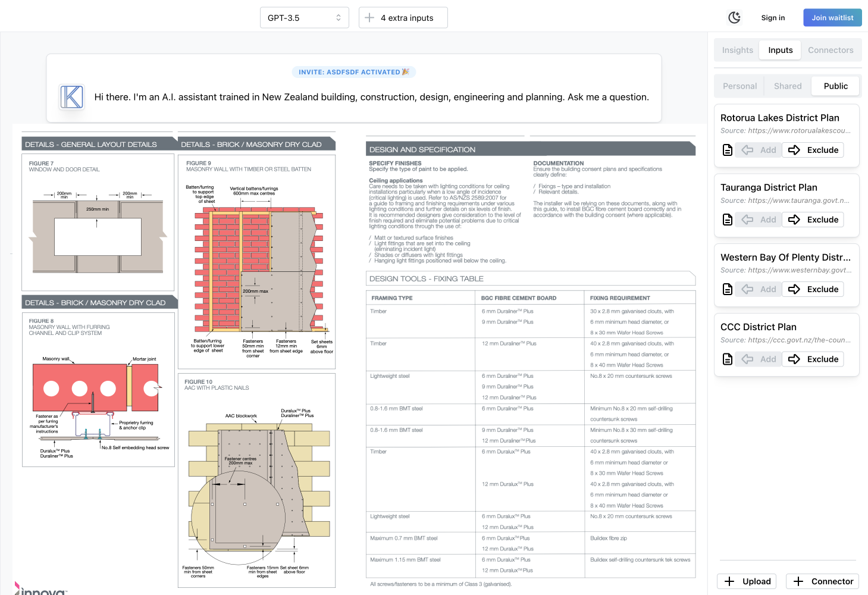868x595 pixels.
Task: Click the Rotorua Lakes District Plan title
Action: pos(779,118)
